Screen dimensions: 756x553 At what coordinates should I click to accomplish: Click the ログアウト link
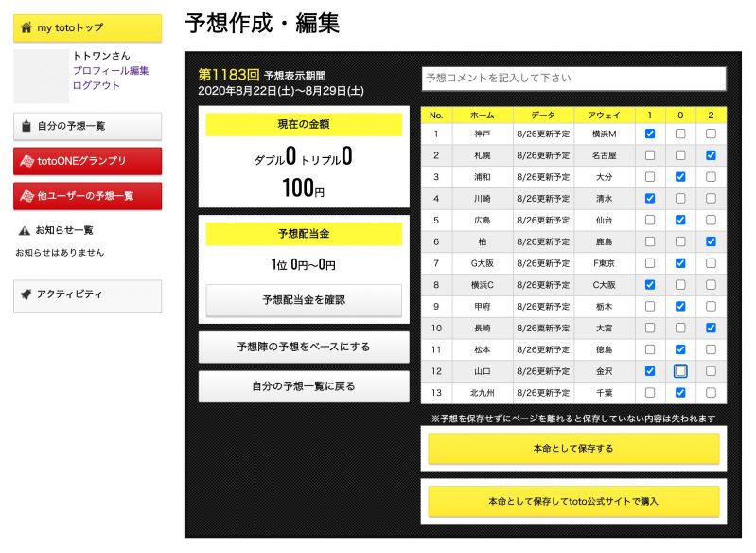[97, 85]
